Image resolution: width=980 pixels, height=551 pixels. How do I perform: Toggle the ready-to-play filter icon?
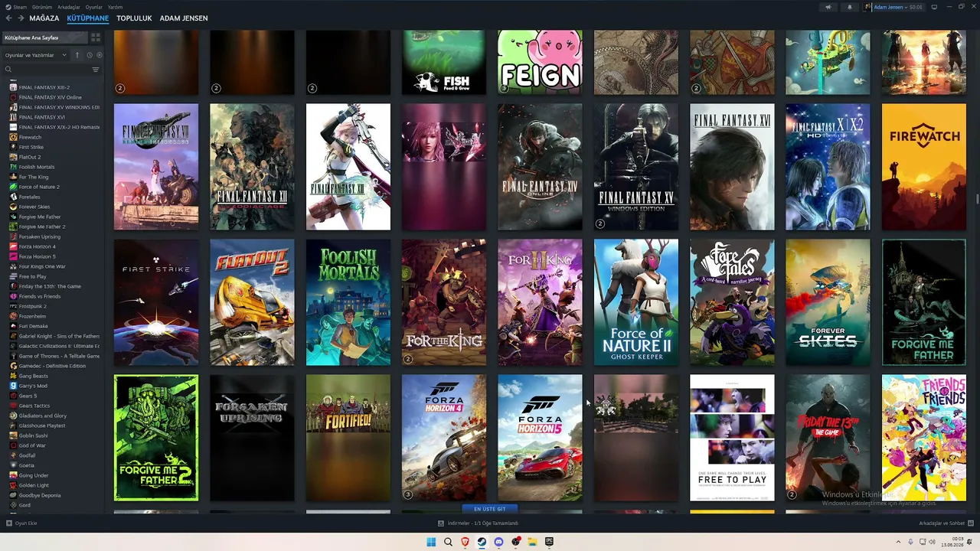pyautogui.click(x=100, y=55)
